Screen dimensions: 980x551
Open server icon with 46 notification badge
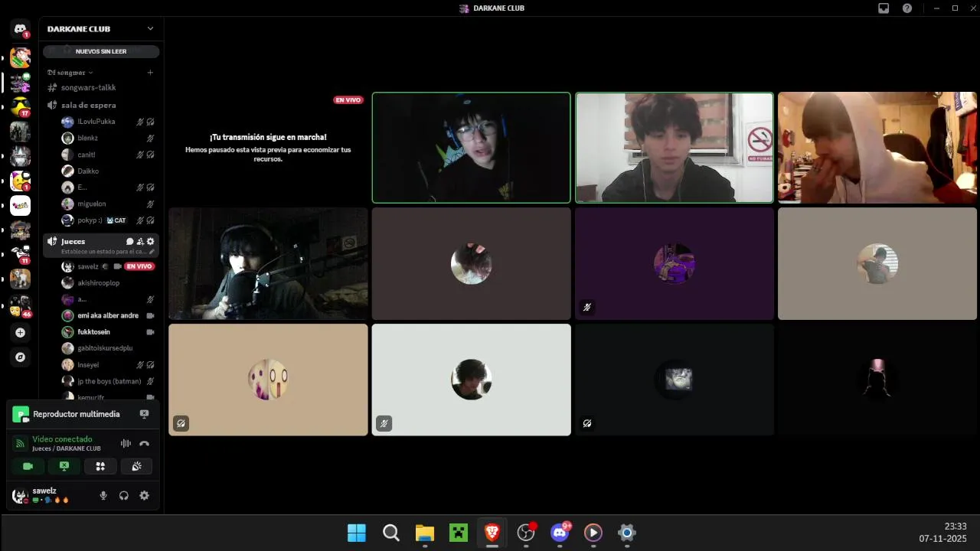point(20,305)
